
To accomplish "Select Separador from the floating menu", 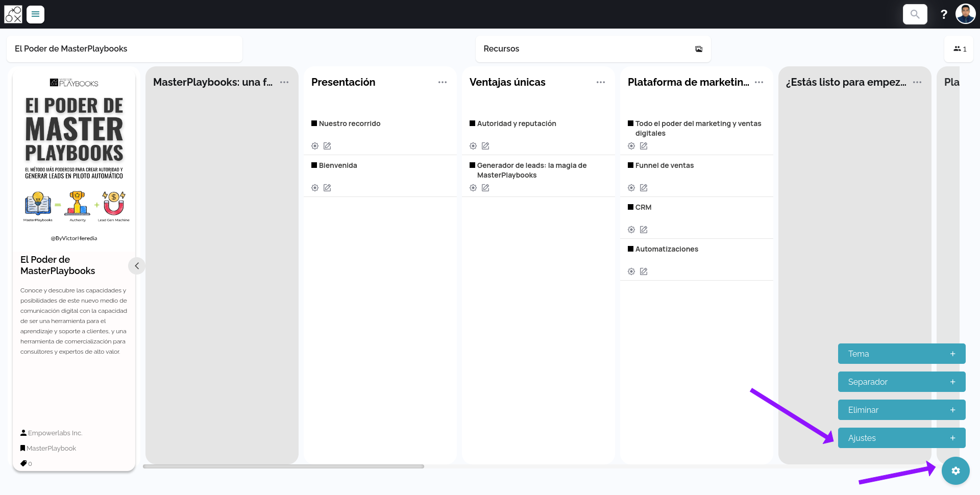I will [x=902, y=382].
